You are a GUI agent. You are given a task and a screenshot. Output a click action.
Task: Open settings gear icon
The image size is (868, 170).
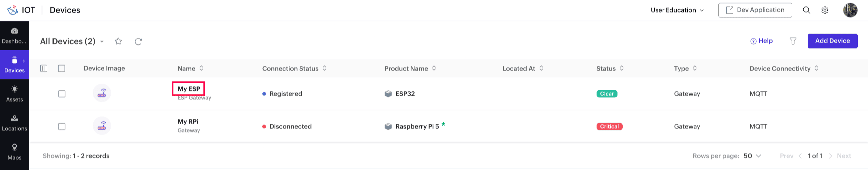(825, 10)
